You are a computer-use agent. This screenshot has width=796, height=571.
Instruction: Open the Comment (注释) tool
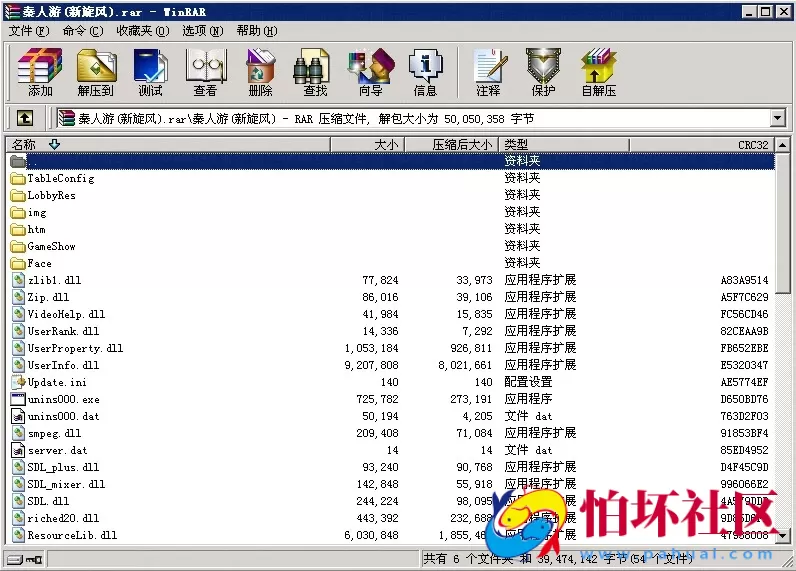click(488, 72)
